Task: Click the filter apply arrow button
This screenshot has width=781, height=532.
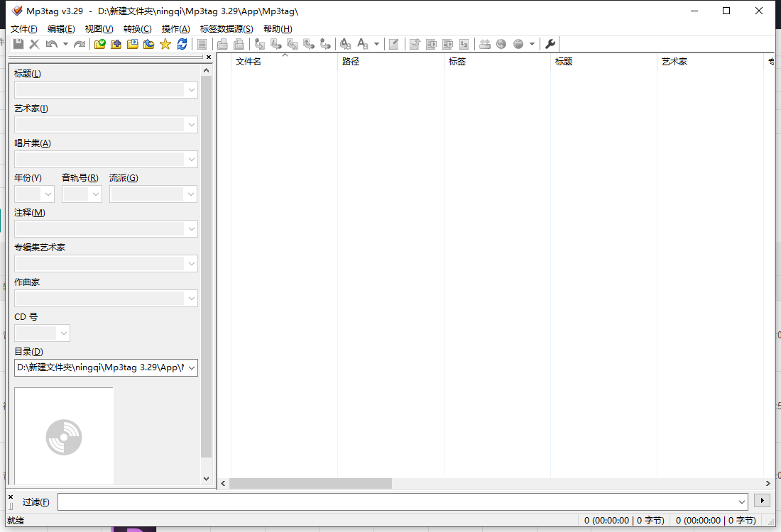Action: [x=762, y=501]
